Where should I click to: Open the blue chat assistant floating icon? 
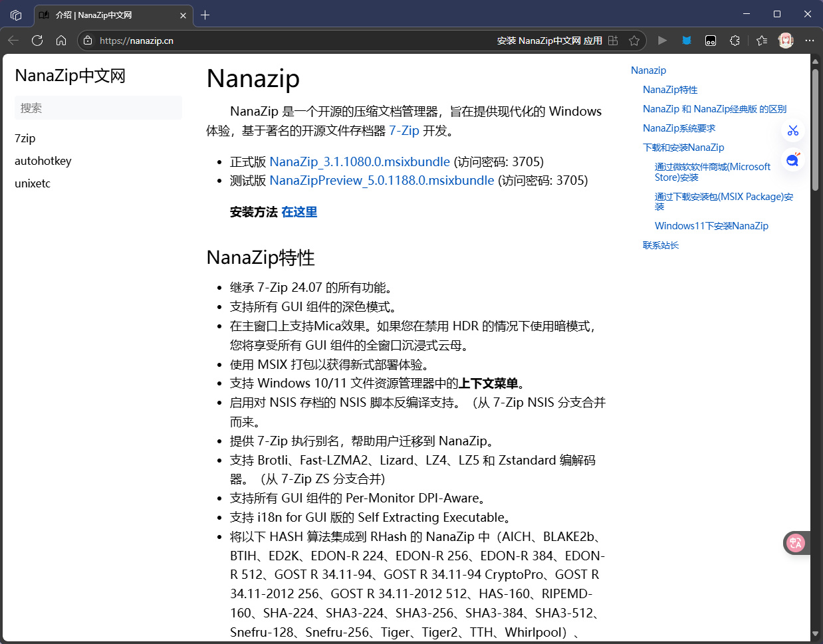[x=792, y=160]
